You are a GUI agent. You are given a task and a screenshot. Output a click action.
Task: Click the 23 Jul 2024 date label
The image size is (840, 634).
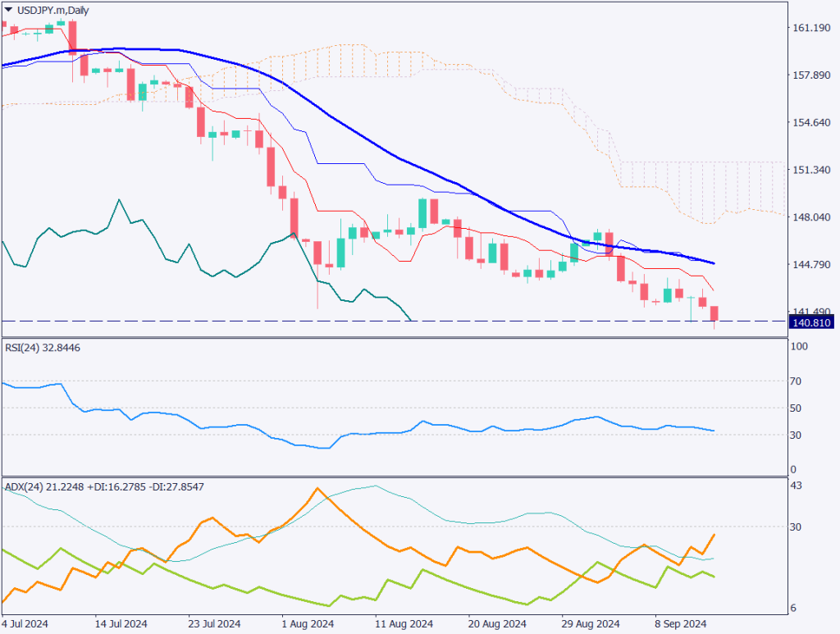click(213, 624)
